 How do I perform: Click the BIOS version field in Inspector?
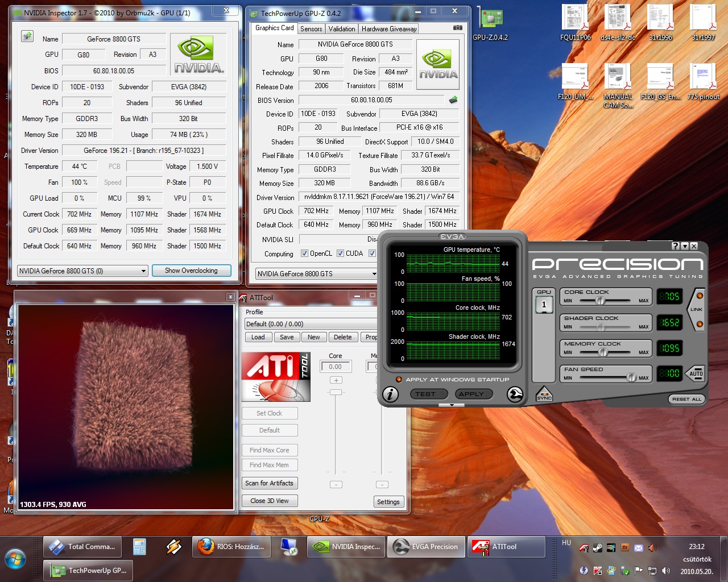click(x=114, y=71)
